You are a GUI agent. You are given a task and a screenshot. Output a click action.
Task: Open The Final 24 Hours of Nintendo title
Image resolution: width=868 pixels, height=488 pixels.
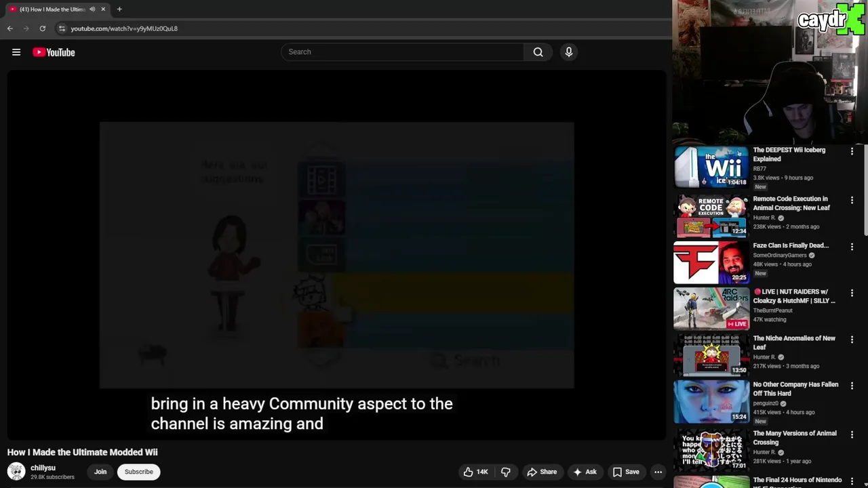pyautogui.click(x=797, y=481)
